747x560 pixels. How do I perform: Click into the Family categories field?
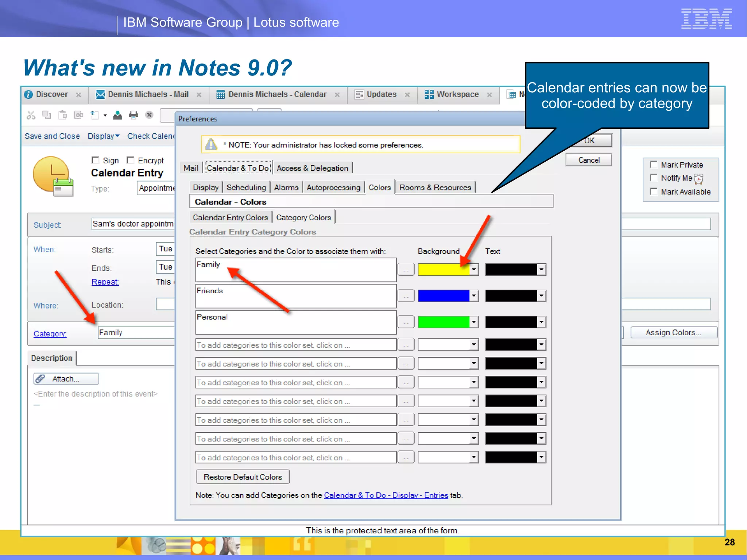pos(296,270)
